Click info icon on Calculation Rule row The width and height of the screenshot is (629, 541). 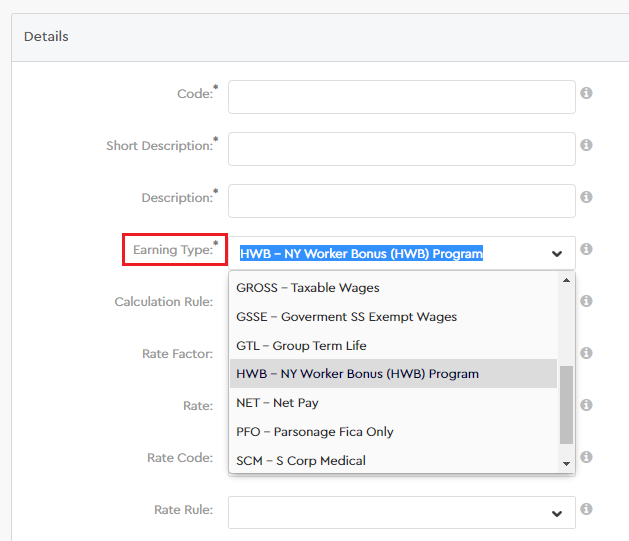(587, 301)
